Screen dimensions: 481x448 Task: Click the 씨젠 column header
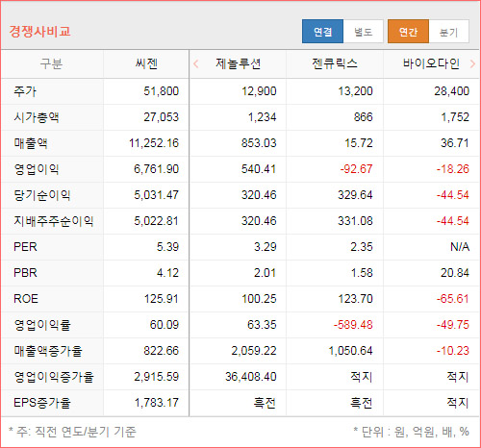coord(146,63)
